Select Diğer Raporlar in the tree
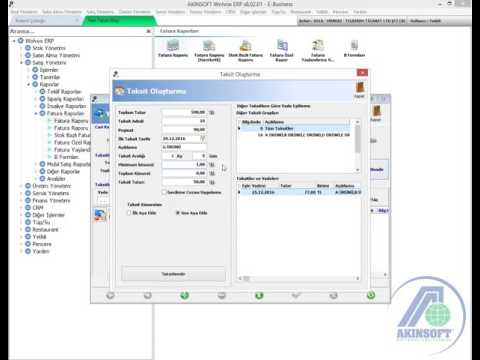This screenshot has width=480, height=360. pos(63,171)
